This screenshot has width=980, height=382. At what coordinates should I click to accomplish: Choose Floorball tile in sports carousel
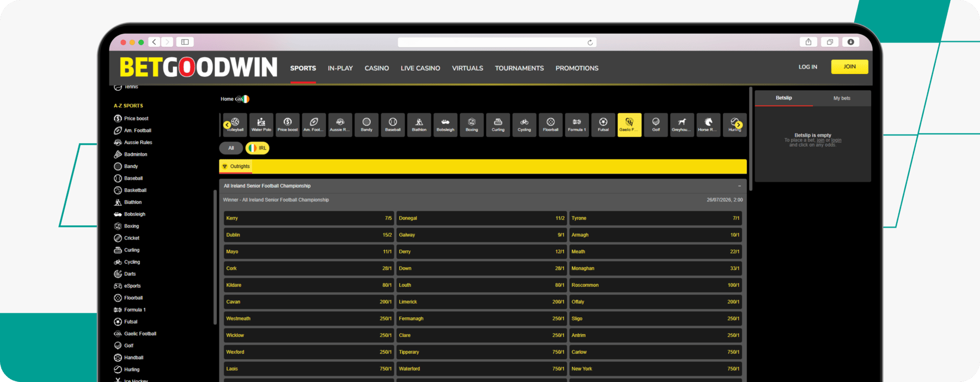pyautogui.click(x=550, y=125)
